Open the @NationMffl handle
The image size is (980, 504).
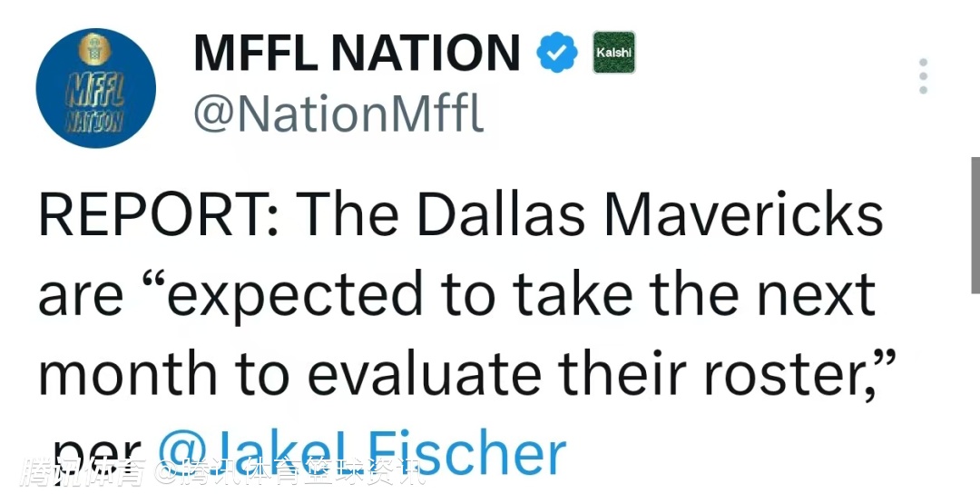[x=338, y=114]
